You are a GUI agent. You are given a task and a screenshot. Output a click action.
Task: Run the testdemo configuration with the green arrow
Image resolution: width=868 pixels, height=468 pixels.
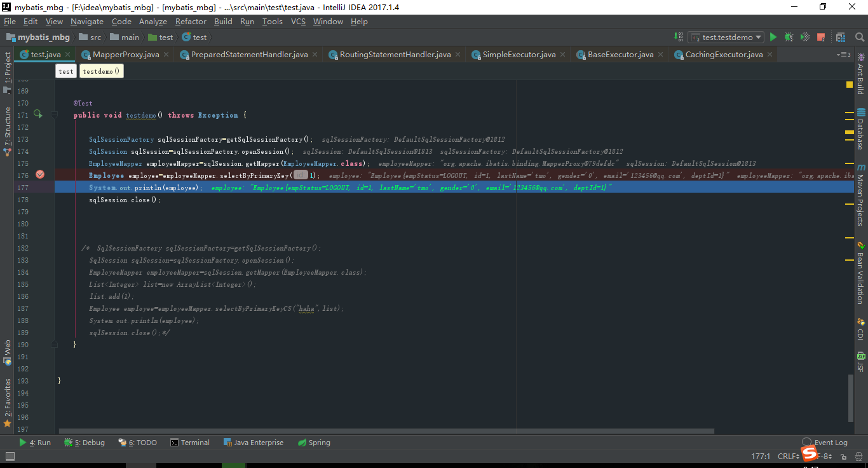tap(773, 37)
